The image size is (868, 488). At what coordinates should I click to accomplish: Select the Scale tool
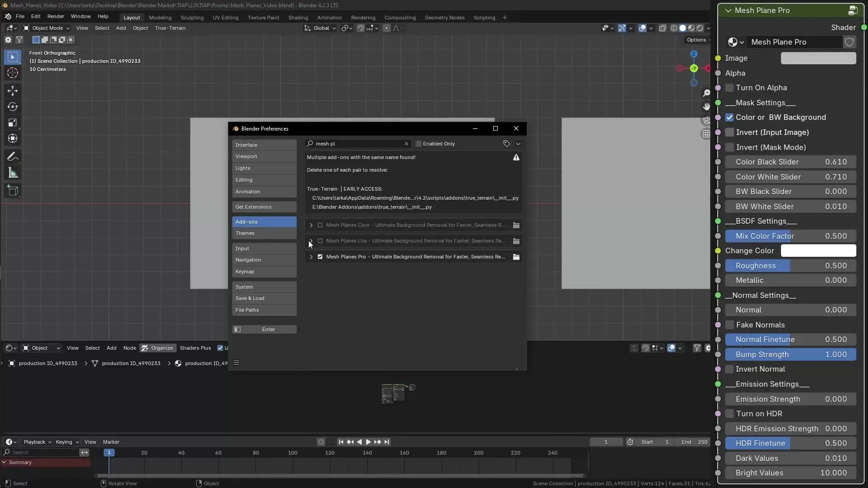click(13, 123)
